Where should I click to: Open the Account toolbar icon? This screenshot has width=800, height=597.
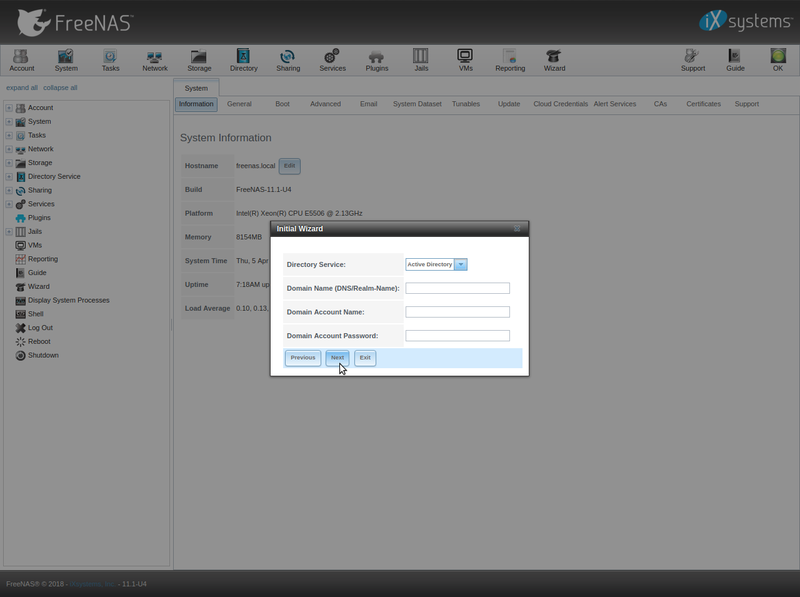[x=21, y=60]
